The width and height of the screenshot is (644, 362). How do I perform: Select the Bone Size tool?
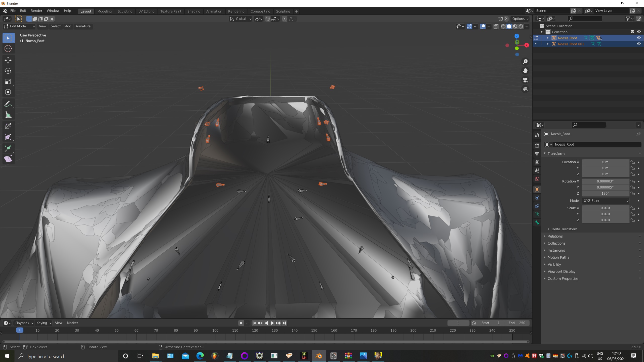point(8,137)
